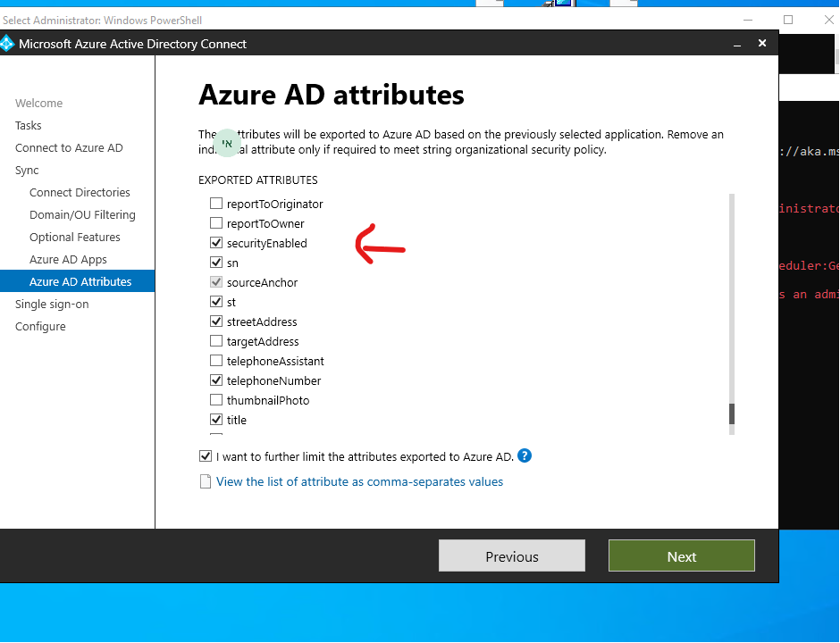840x643 pixels.
Task: Go to the Single sign-on step
Action: (x=52, y=305)
